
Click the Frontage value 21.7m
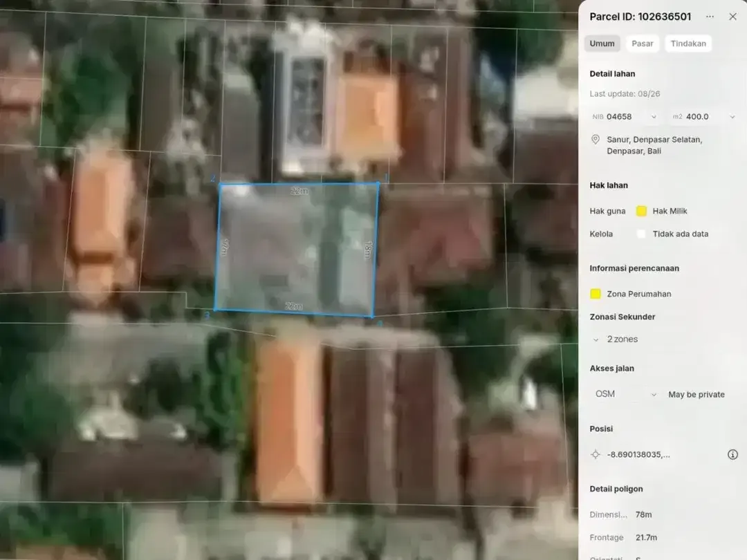tap(647, 537)
